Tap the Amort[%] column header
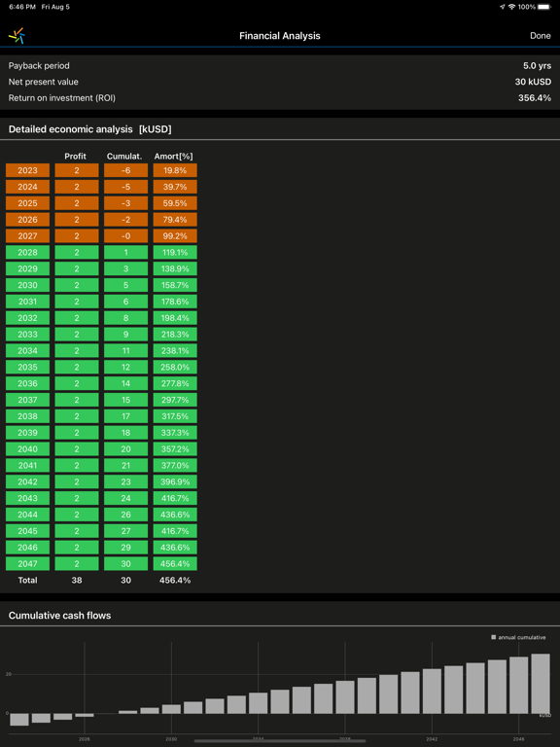The image size is (560, 747). [x=173, y=157]
